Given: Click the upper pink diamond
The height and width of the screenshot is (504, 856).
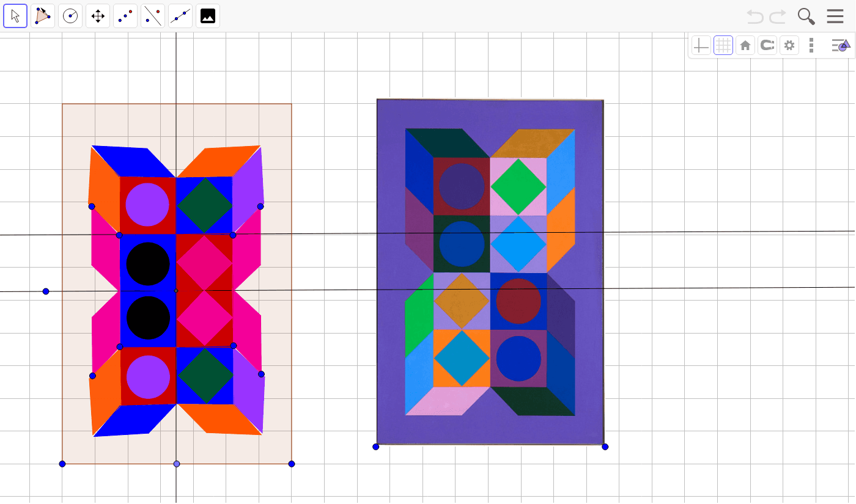Looking at the screenshot, I should pyautogui.click(x=204, y=263).
